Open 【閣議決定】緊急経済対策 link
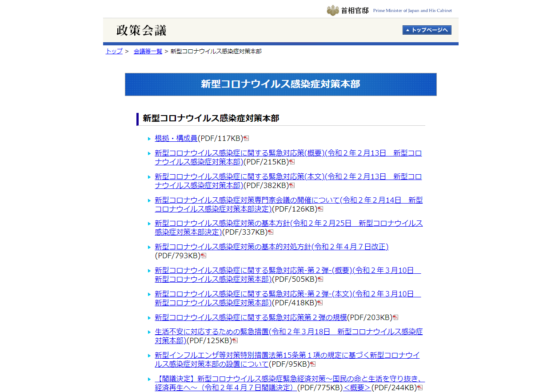The height and width of the screenshot is (392, 559). (290, 383)
